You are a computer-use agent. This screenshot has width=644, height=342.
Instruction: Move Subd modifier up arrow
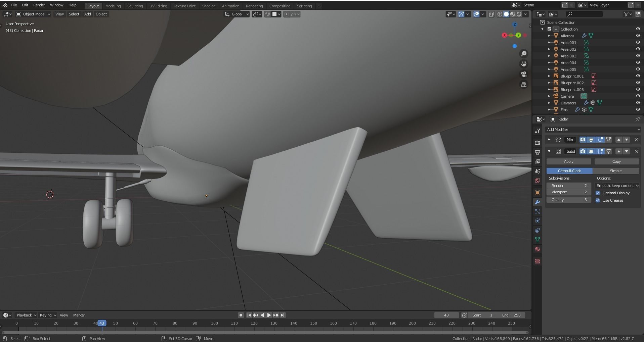[x=619, y=151]
